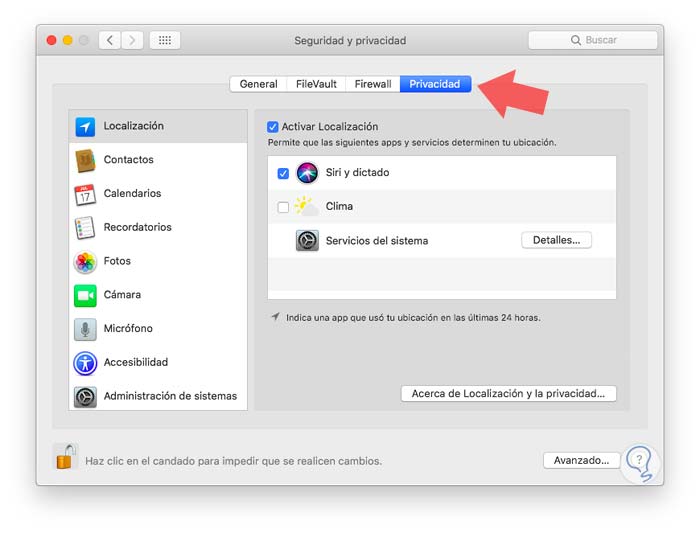
Task: Click the red close window button
Action: tap(51, 41)
